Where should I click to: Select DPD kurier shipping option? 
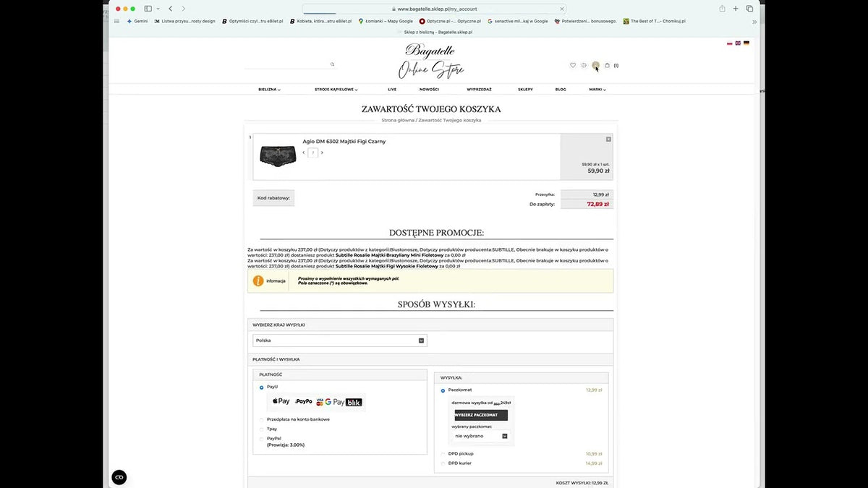[x=443, y=463]
